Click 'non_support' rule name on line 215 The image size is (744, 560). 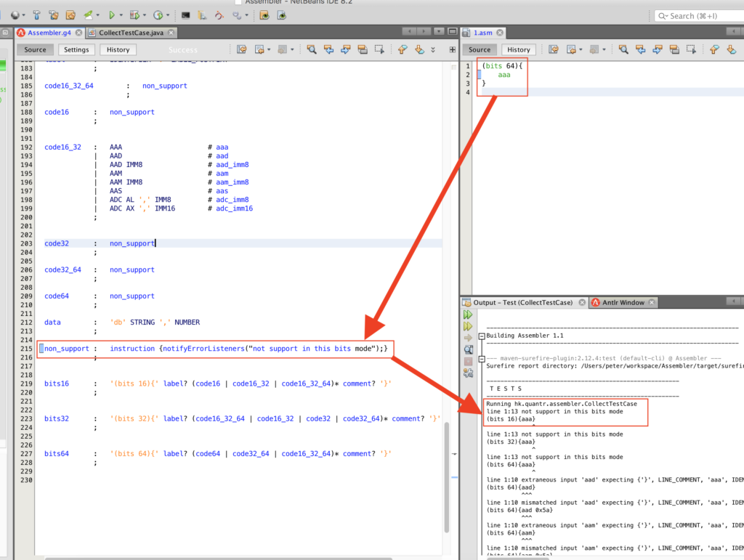(66, 349)
